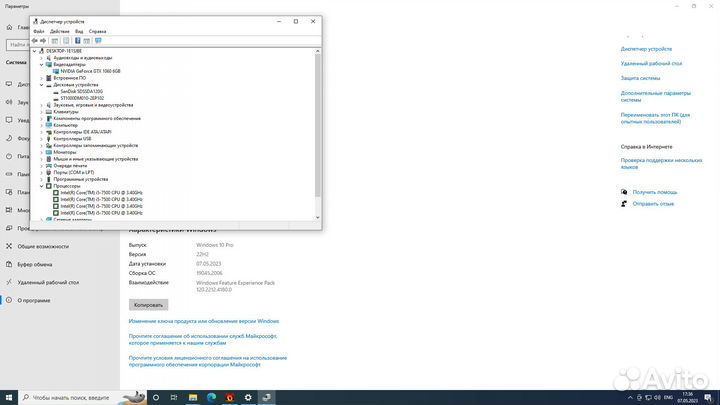Viewport: 720px width, 405px height.
Task: Click the monitor scan-hardware icon in Device Manager toolbar
Action: pos(98,41)
